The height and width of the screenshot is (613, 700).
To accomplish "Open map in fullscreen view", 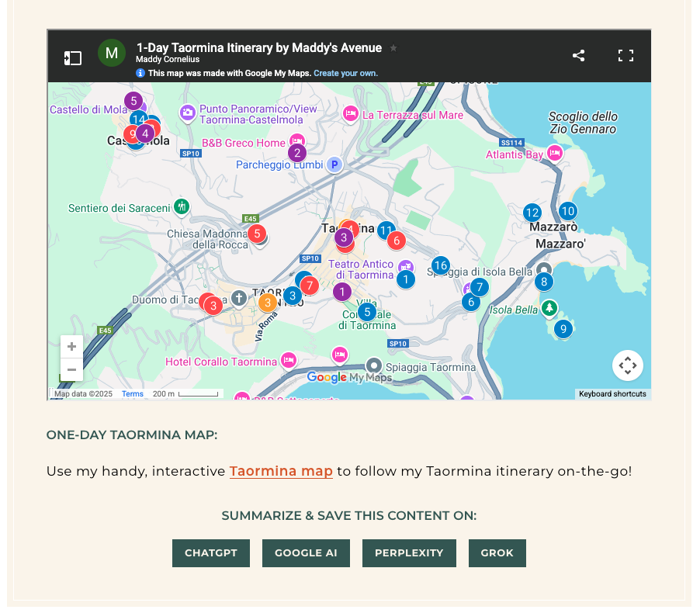I will (x=625, y=56).
